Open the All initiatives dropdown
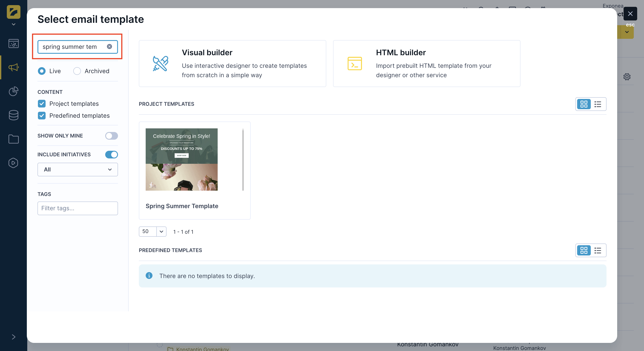The width and height of the screenshot is (644, 351). pos(78,170)
